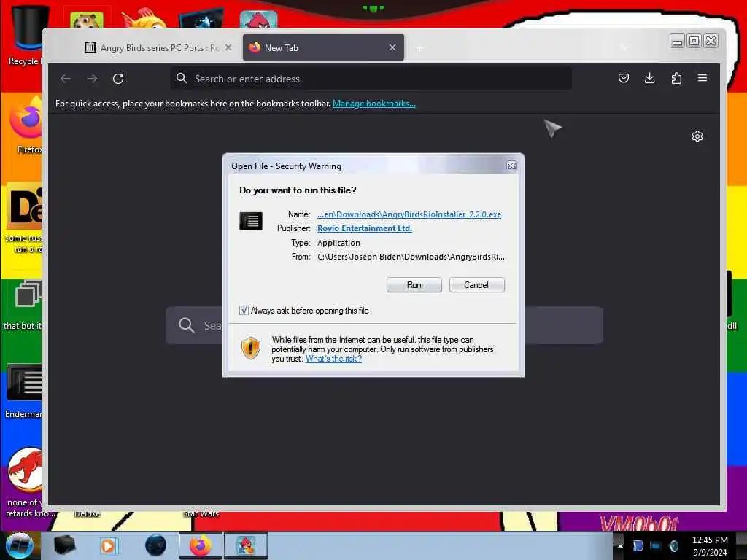747x560 pixels.
Task: Open the Windows Start orb
Action: click(19, 545)
